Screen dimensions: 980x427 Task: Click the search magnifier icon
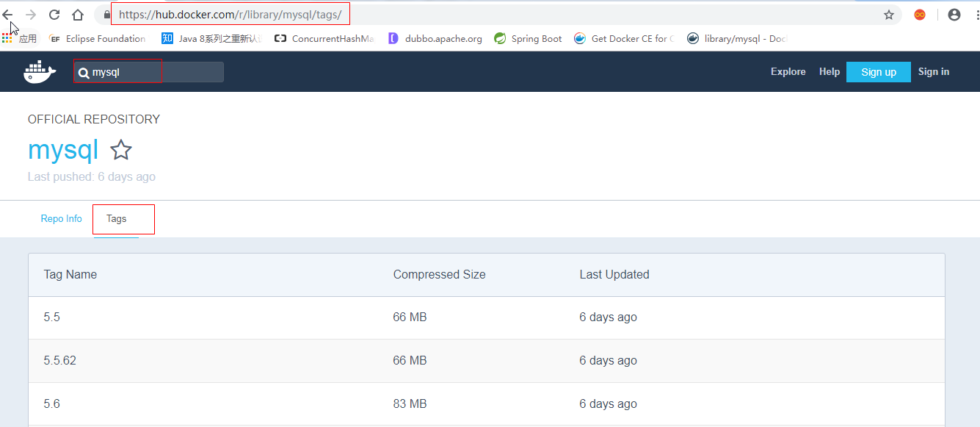coord(84,73)
